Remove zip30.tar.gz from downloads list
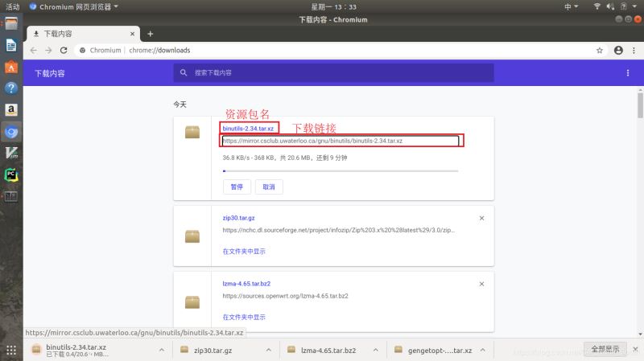The width and height of the screenshot is (644, 361). pyautogui.click(x=481, y=218)
